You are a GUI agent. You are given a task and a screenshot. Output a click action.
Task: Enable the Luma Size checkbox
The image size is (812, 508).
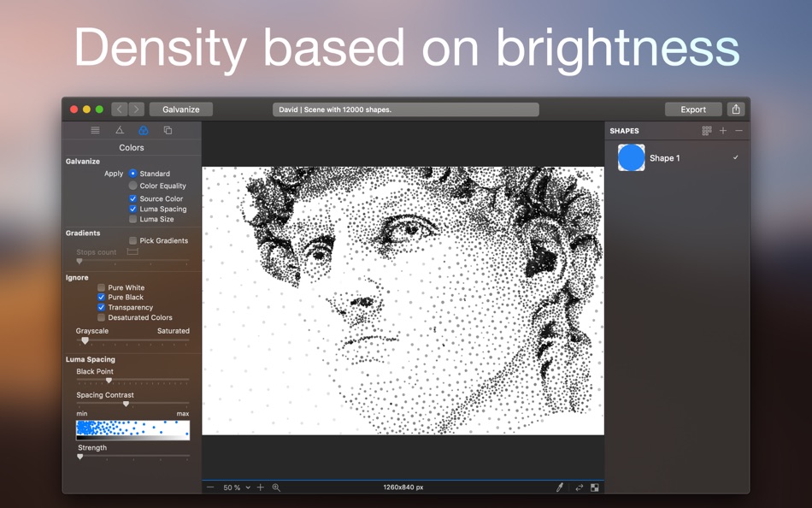click(133, 219)
